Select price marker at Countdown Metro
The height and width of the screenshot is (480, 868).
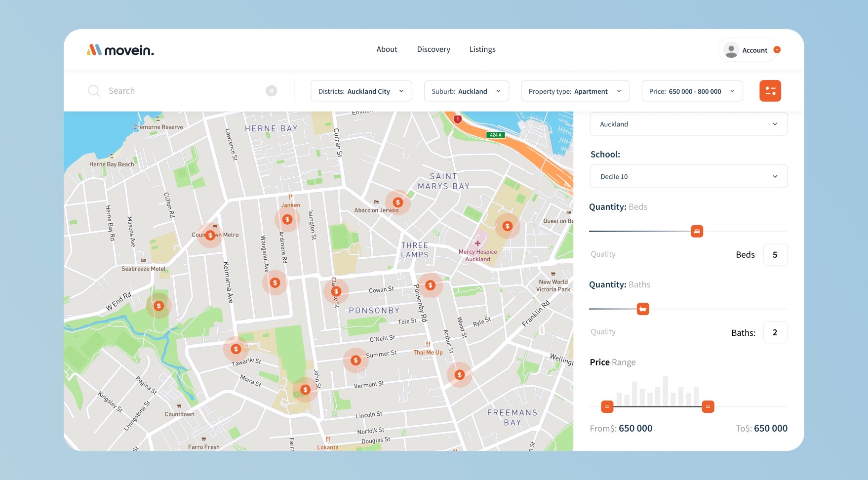[210, 236]
